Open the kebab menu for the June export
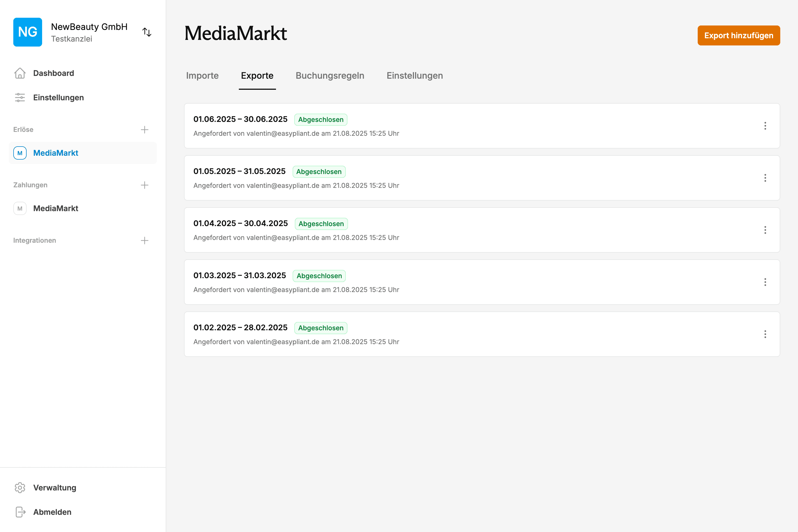Screen dimensions: 798x532 click(765, 126)
